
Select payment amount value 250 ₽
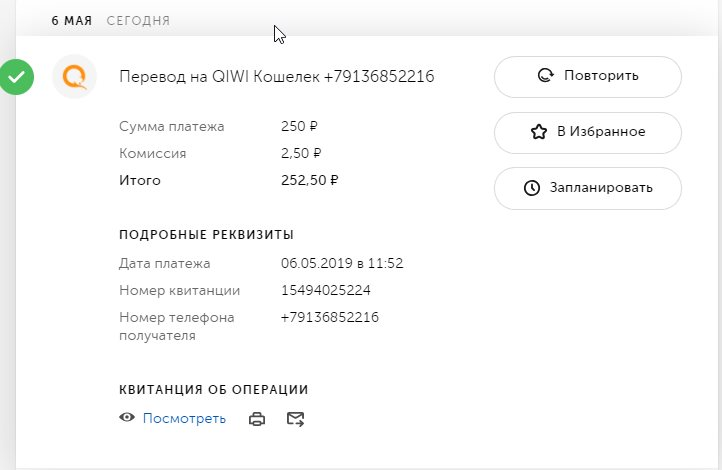click(299, 126)
